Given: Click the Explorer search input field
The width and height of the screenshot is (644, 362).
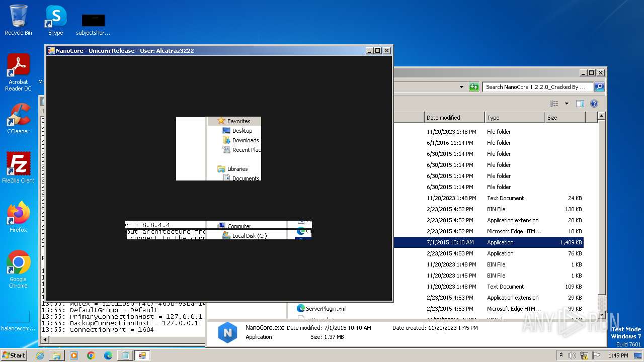Looking at the screenshot, I should click(537, 87).
